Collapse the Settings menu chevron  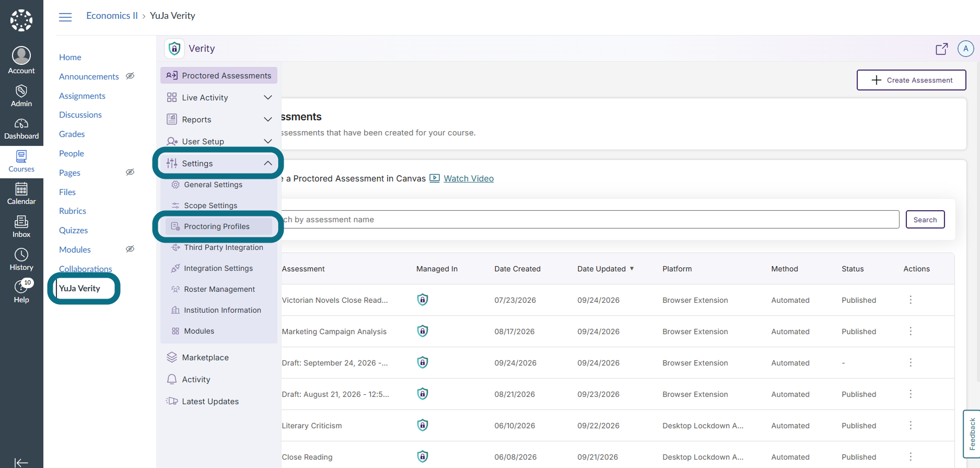tap(268, 163)
